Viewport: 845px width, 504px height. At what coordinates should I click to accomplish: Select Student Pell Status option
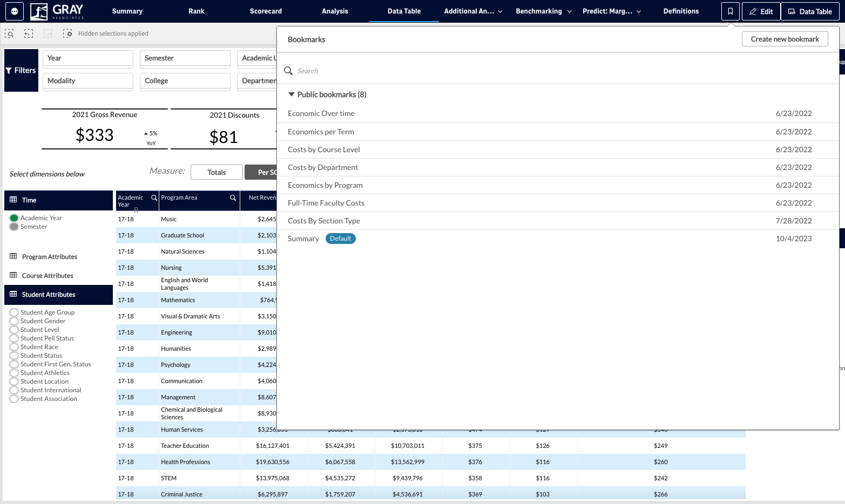click(x=14, y=338)
